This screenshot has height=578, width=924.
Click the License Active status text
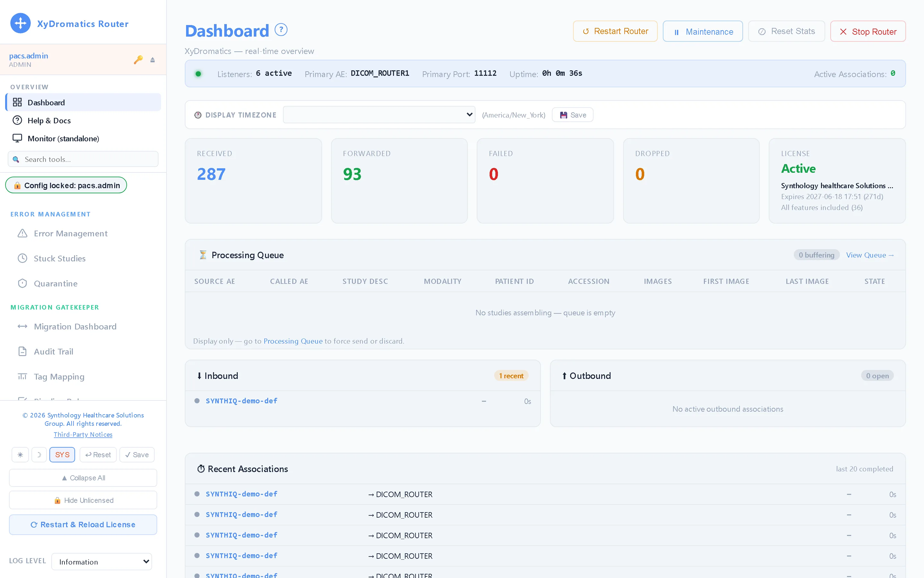798,168
